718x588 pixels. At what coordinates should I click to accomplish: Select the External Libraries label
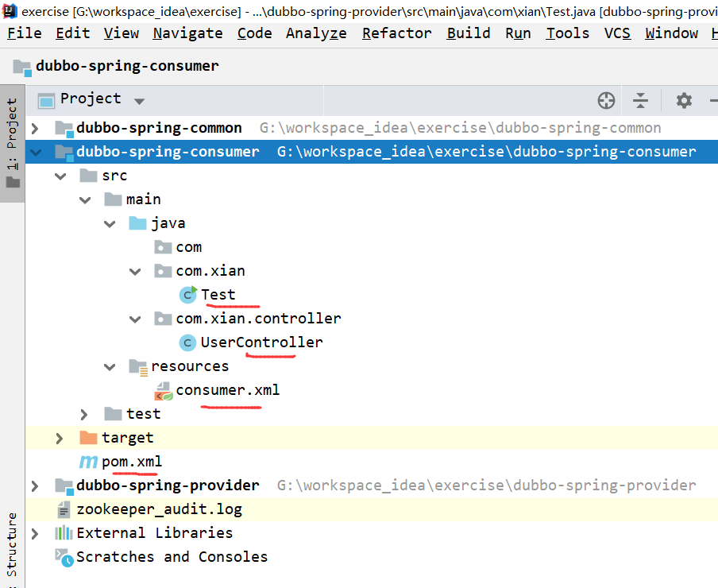click(x=154, y=533)
